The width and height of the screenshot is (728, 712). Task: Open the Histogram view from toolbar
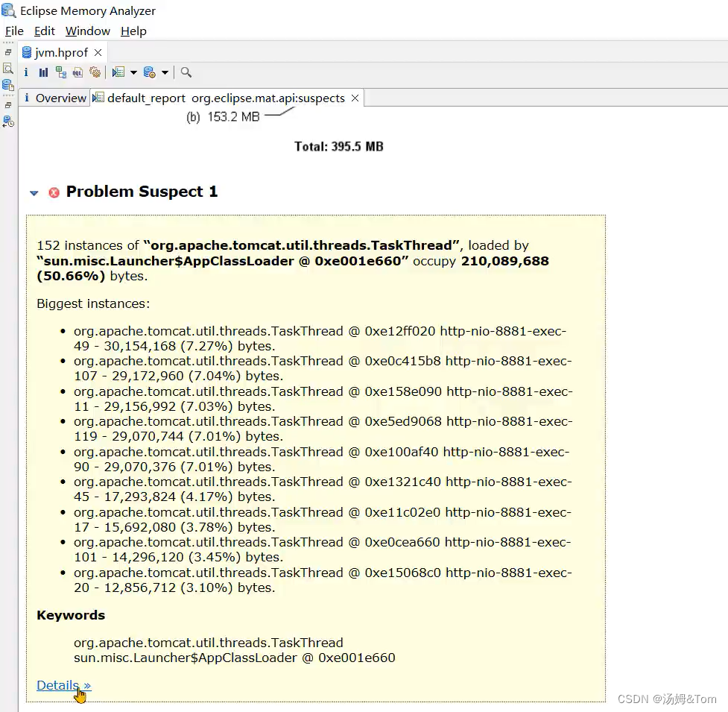43,72
